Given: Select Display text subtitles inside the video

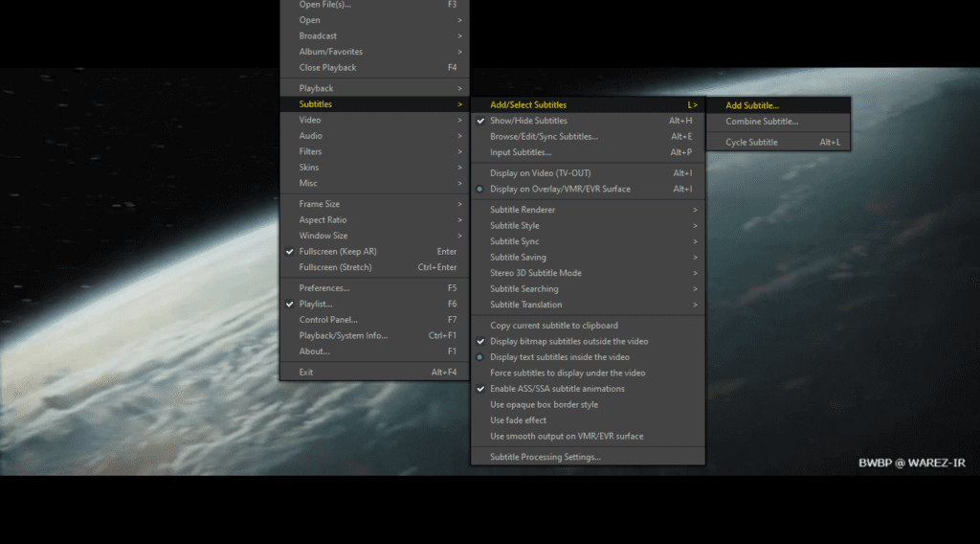Looking at the screenshot, I should tap(560, 357).
